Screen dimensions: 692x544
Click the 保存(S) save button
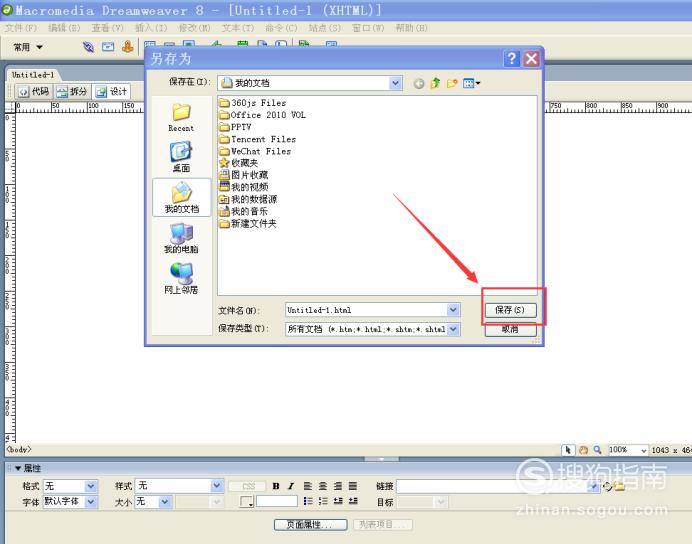tap(510, 310)
